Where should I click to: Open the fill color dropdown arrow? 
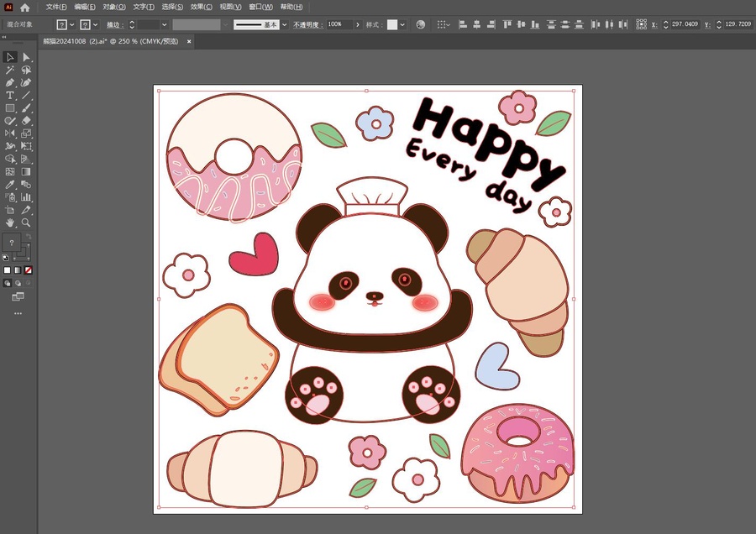coord(72,24)
